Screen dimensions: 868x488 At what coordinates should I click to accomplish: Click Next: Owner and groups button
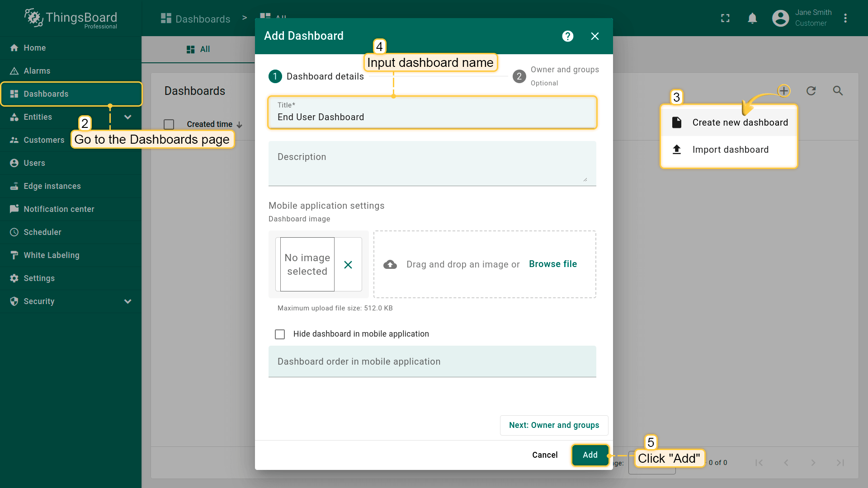tap(554, 425)
